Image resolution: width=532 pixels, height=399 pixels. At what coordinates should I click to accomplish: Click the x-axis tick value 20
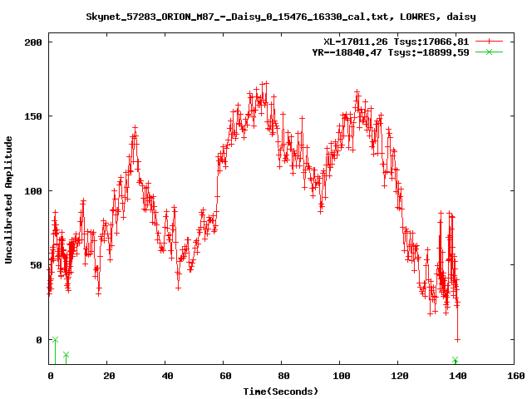coord(109,376)
